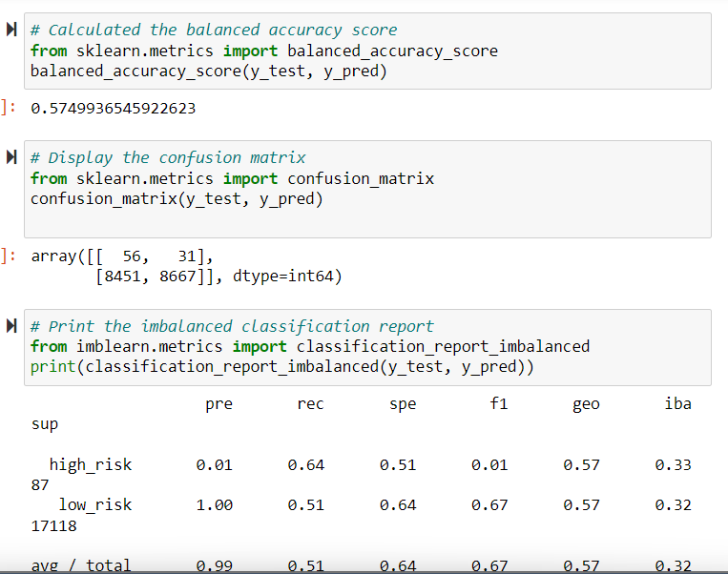Click the 'low_risk' row label
The height and width of the screenshot is (574, 728).
[x=95, y=504]
